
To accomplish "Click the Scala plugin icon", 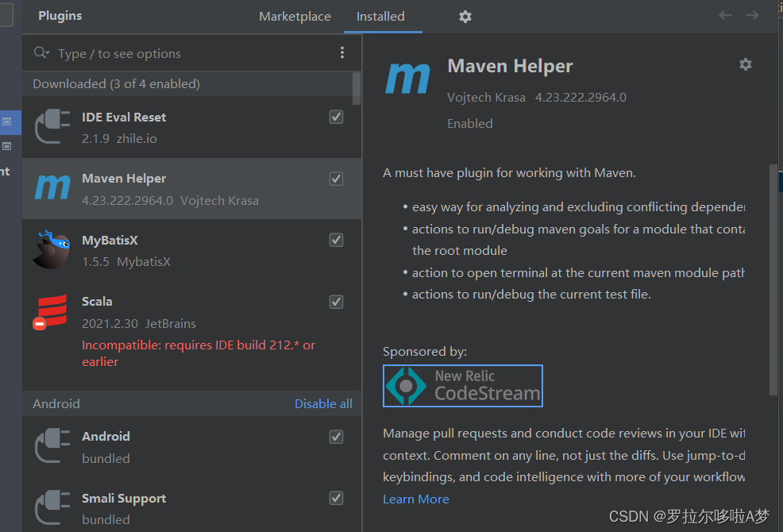I will point(51,312).
